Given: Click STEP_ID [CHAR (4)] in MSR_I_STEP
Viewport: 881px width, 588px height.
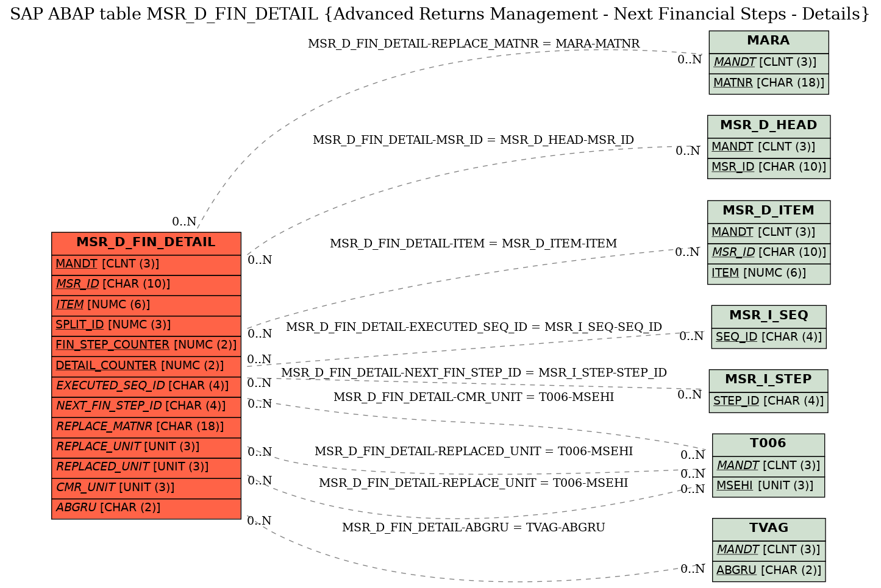Looking at the screenshot, I should tap(768, 402).
